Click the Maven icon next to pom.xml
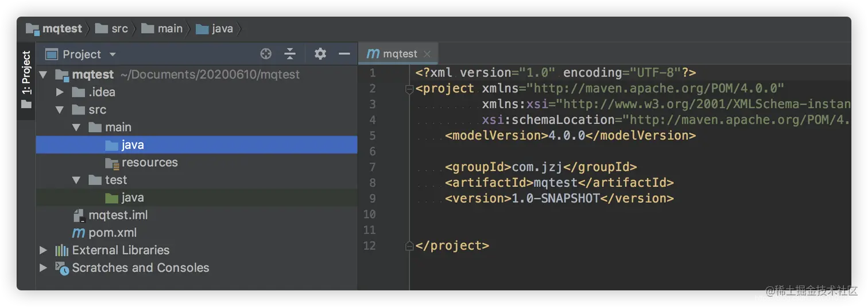 [x=78, y=233]
